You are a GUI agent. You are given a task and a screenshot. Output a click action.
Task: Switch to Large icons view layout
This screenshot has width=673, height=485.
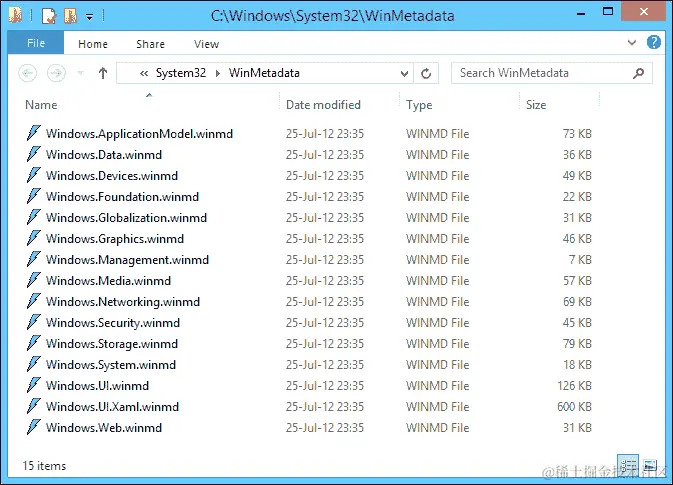(649, 465)
